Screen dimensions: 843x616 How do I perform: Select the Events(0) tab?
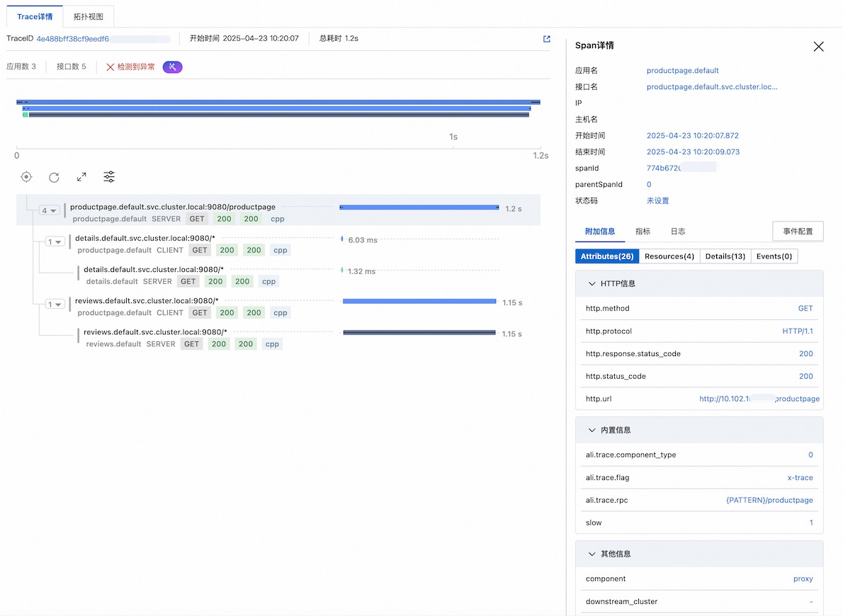click(x=774, y=256)
